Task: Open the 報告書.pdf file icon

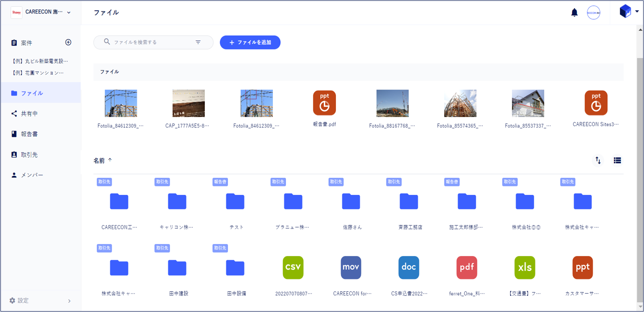Action: pos(324,103)
